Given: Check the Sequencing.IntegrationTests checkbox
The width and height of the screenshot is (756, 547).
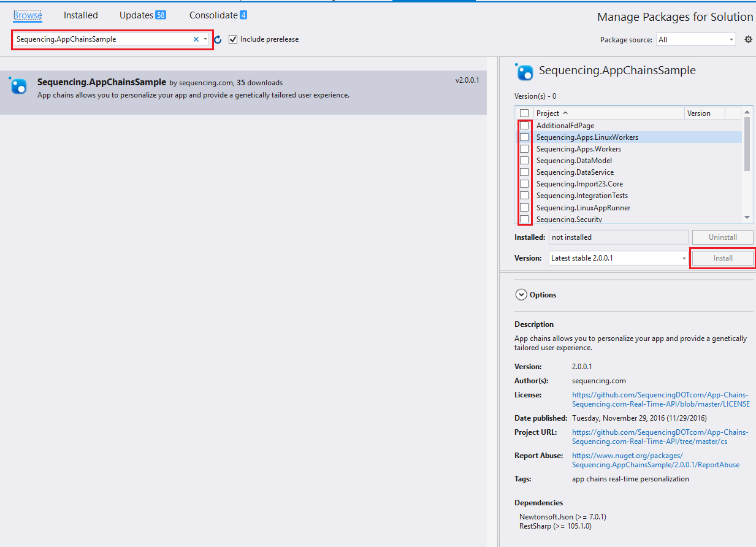Looking at the screenshot, I should [x=524, y=196].
